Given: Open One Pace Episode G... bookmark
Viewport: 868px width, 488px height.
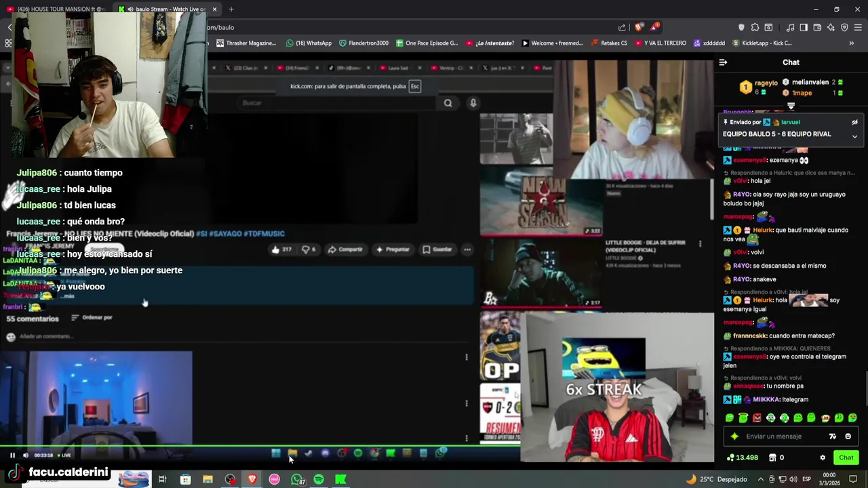Looking at the screenshot, I should coord(427,43).
